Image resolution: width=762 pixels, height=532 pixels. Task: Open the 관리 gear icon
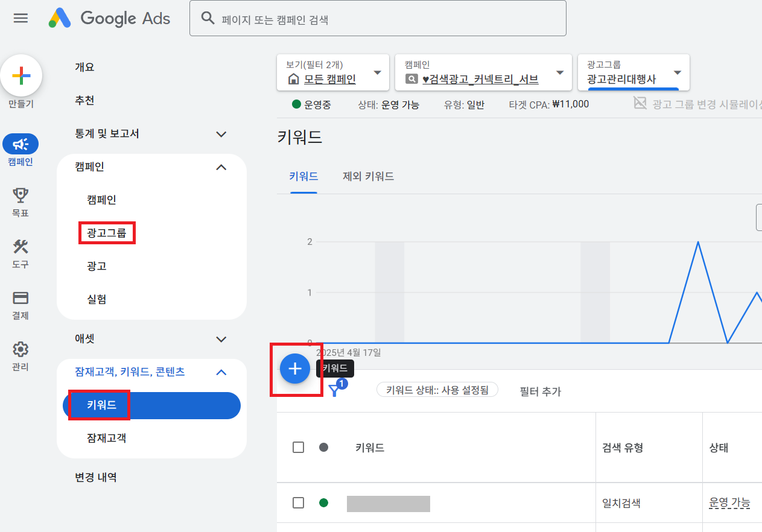[21, 349]
